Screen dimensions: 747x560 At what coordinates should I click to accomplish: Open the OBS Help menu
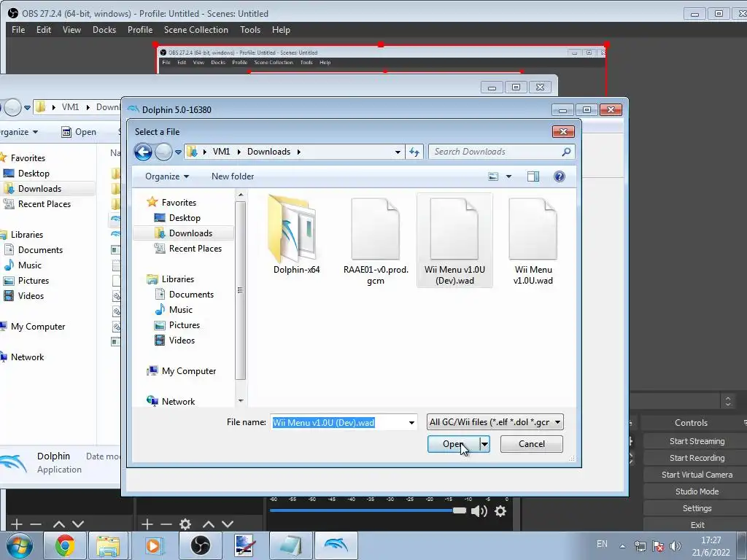tap(281, 29)
